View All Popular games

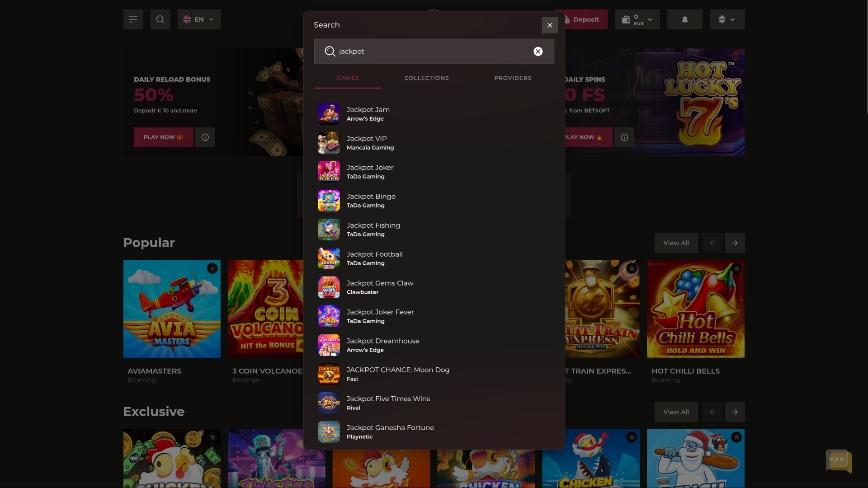click(x=676, y=243)
